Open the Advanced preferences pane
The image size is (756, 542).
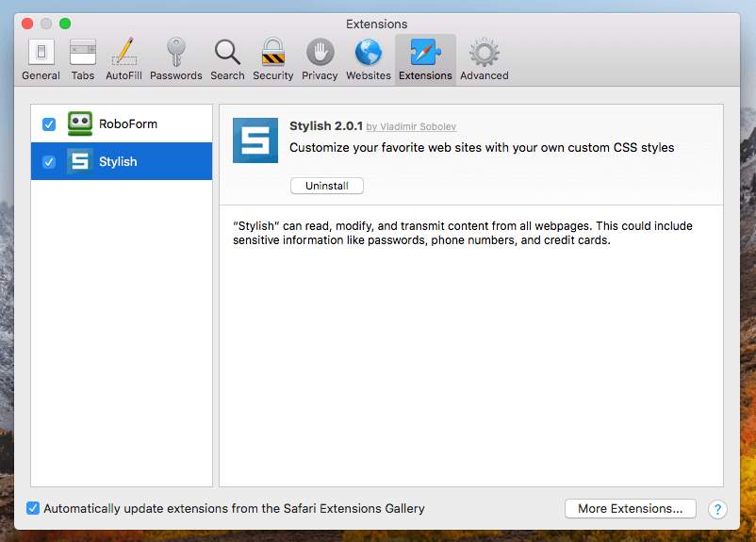point(485,59)
